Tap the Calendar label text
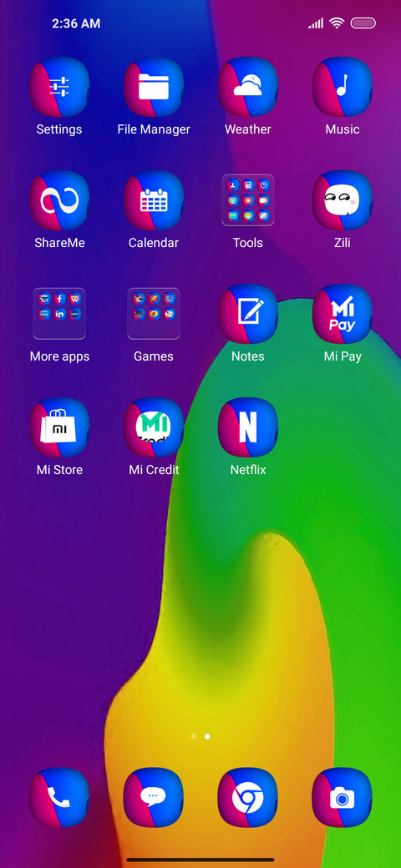The height and width of the screenshot is (868, 401). 154,243
